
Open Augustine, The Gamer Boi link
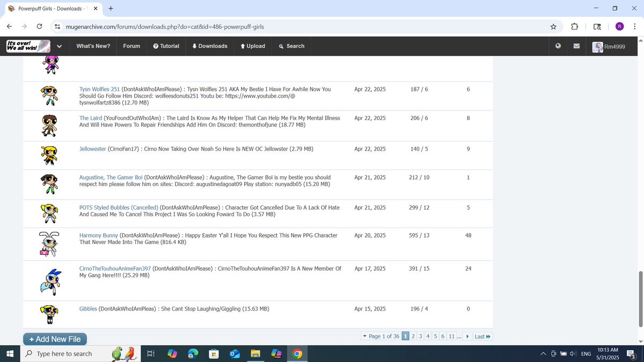111,177
